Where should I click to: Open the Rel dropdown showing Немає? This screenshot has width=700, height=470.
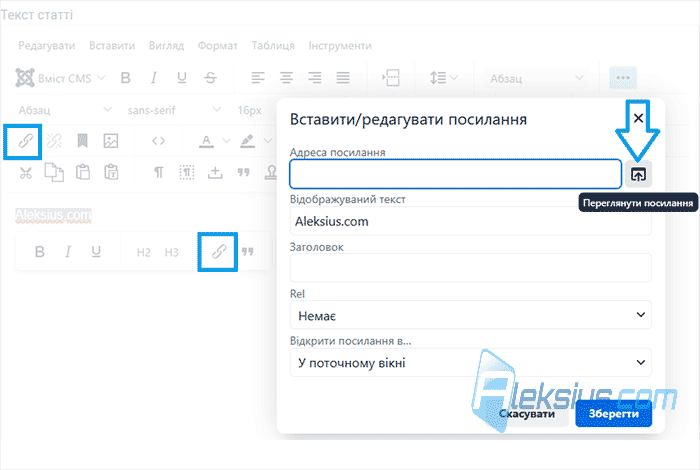click(x=471, y=315)
